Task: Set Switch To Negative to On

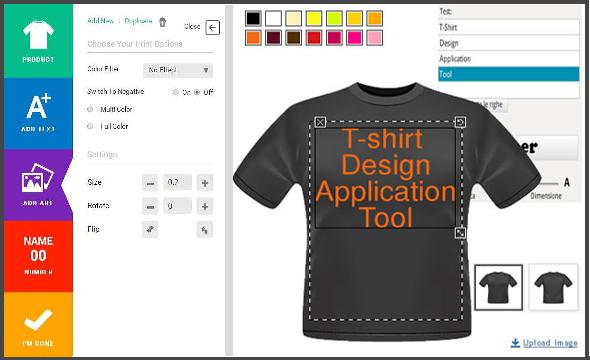Action: [176, 92]
